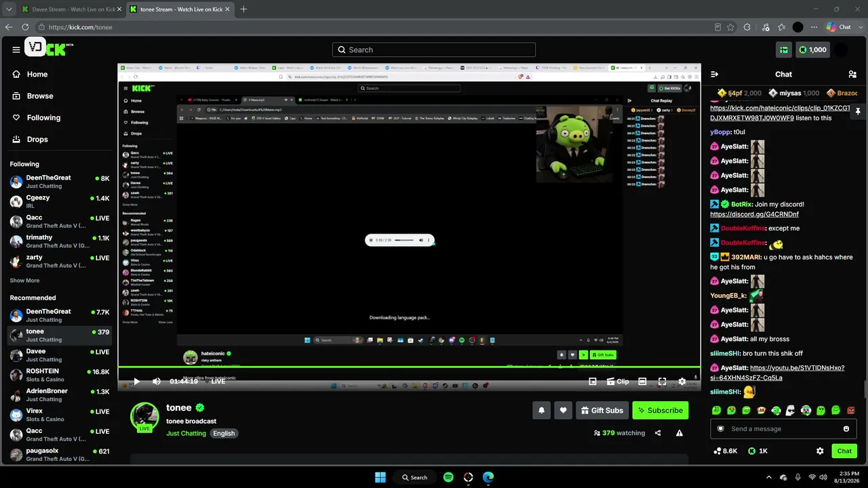The width and height of the screenshot is (868, 488).
Task: Send message with green Chat button
Action: pyautogui.click(x=844, y=451)
